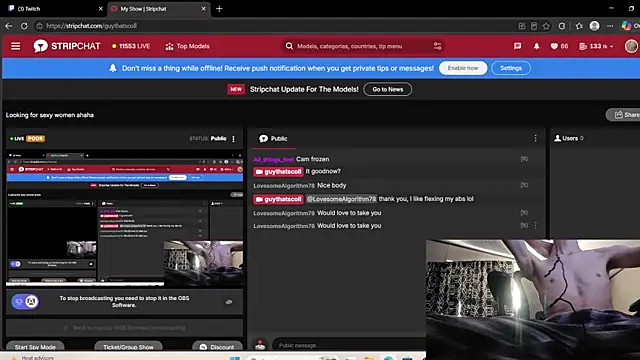640x360 pixels.
Task: Add page to favorites with star icon
Action: pos(546,26)
